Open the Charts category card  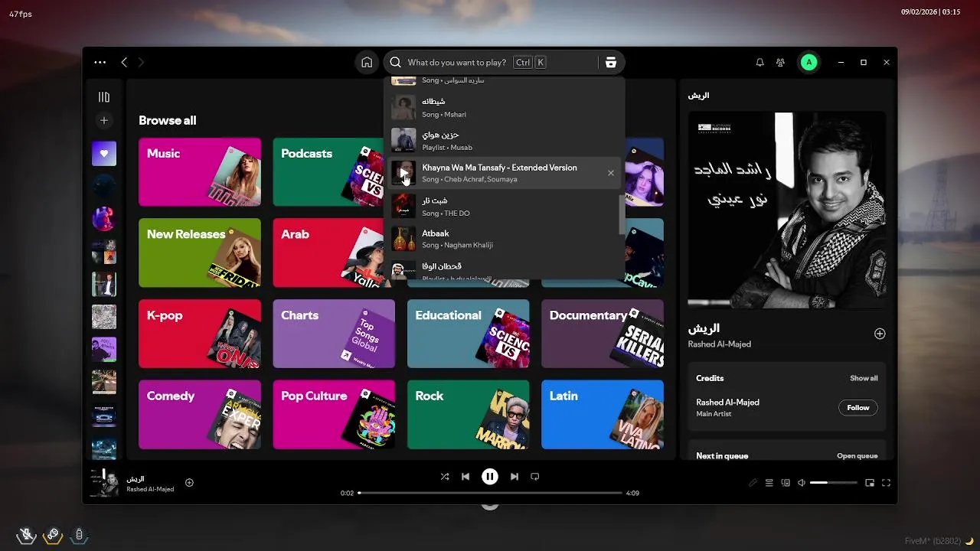pos(334,334)
